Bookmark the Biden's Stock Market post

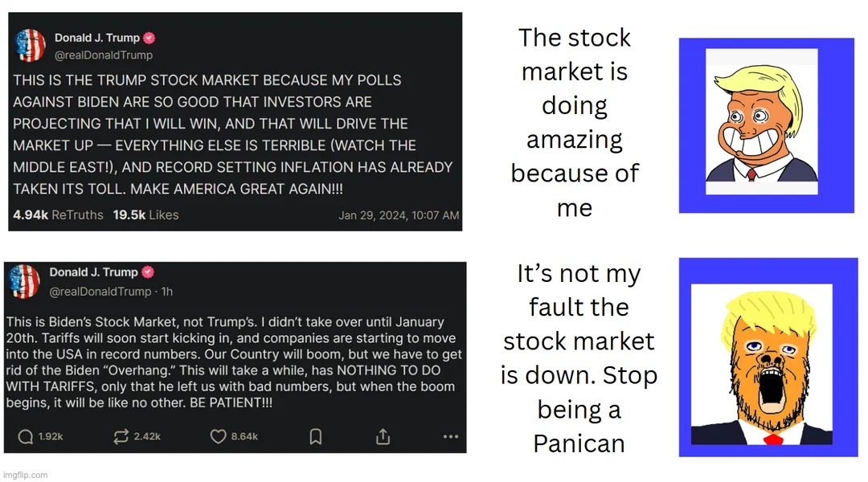coord(316,437)
